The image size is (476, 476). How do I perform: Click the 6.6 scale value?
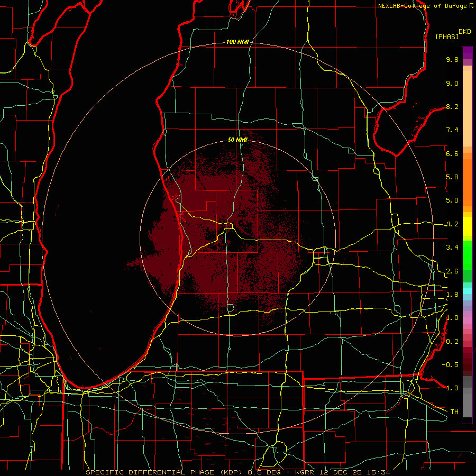[x=452, y=153]
